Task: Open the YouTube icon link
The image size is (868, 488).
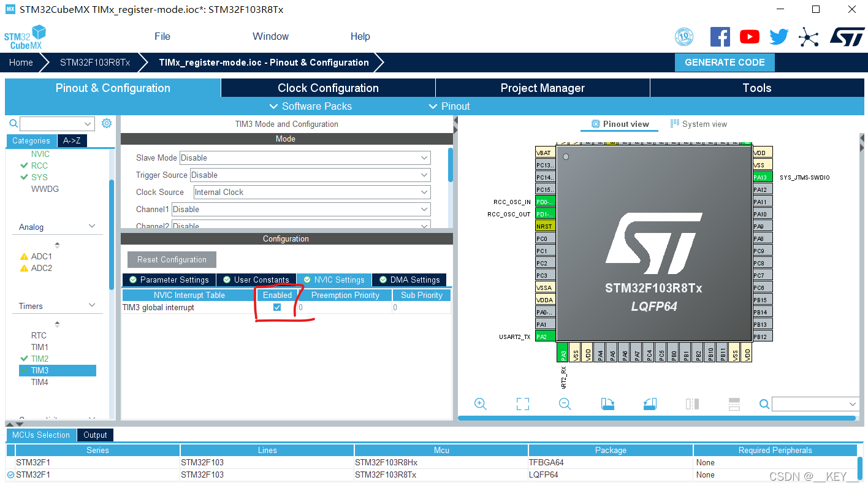Action: (749, 37)
